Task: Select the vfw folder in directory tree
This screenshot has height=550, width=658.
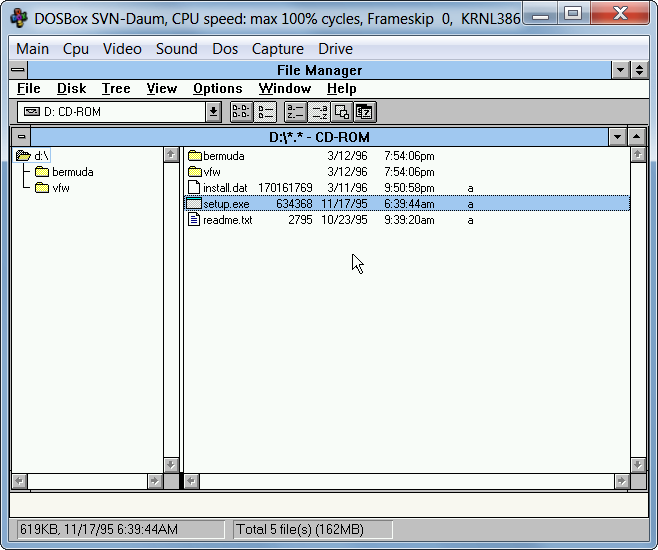Action: click(x=61, y=188)
